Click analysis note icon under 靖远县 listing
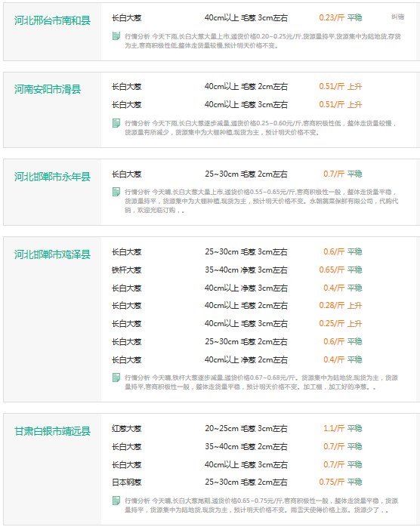 coord(116,501)
